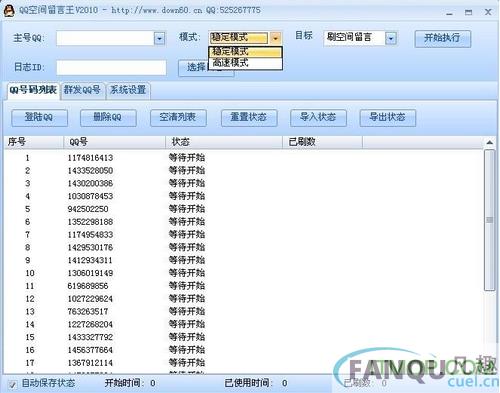Click the 空清列表 button
Viewport: 500px width, 393px height.
pos(178,118)
